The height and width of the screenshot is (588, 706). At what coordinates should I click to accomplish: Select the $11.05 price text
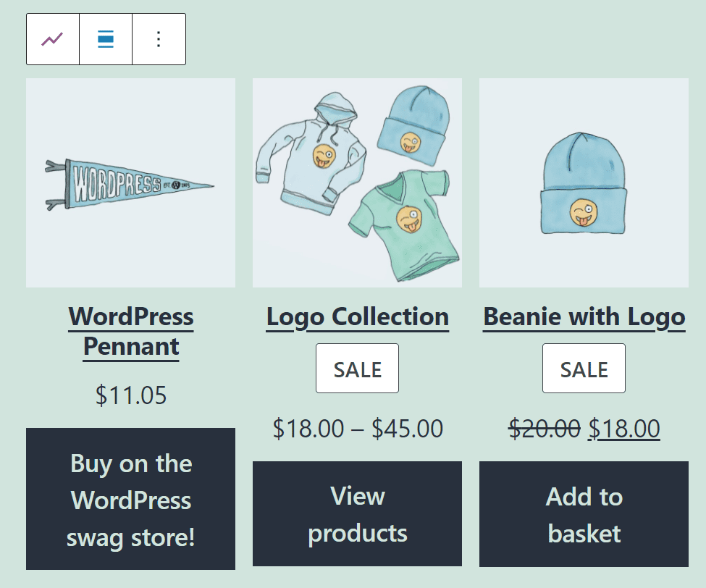point(130,395)
